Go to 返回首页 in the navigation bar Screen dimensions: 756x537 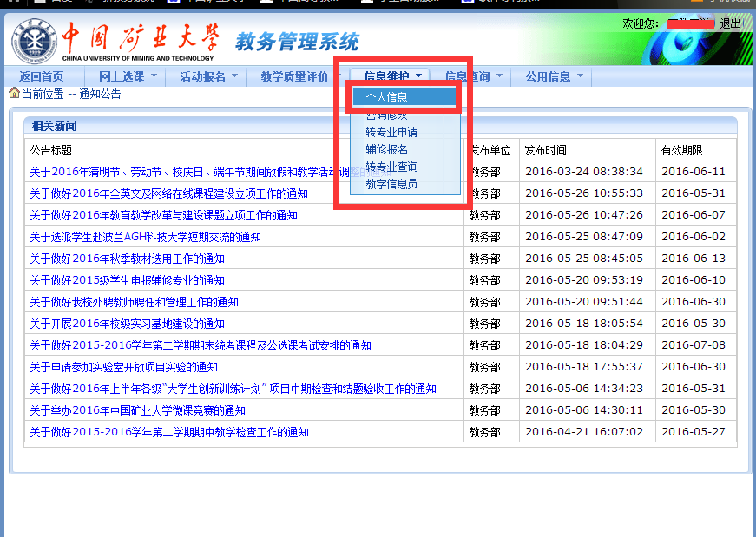[41, 76]
